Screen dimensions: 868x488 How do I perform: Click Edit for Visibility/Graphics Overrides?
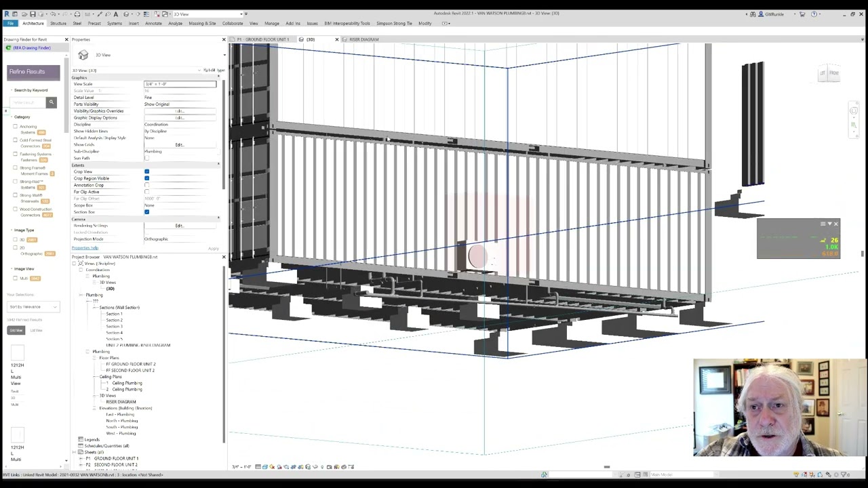point(180,111)
